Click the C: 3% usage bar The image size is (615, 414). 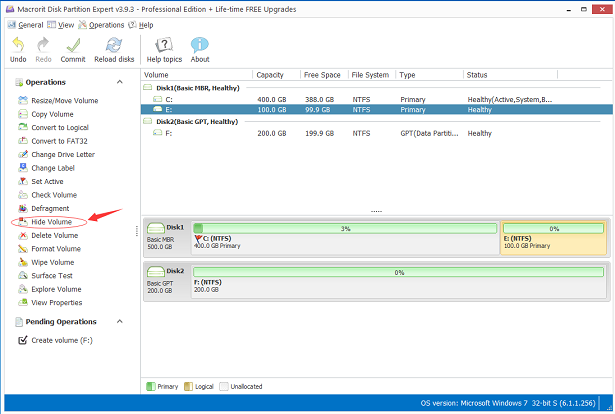345,229
